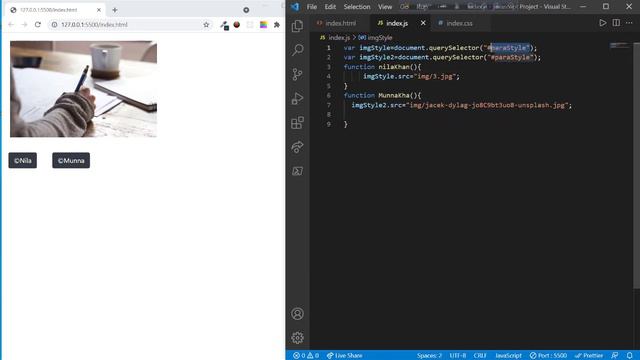Switch to the index.css tab
This screenshot has width=640, height=360.
coord(459,23)
